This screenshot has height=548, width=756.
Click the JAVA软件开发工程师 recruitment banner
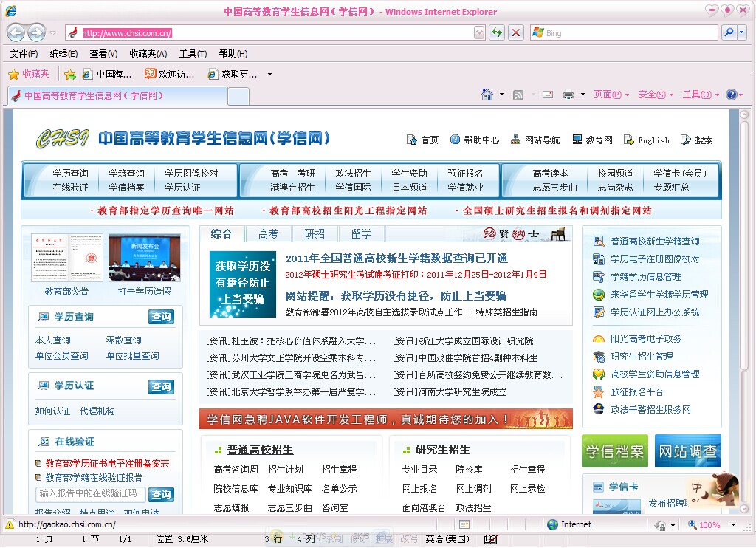[385, 419]
